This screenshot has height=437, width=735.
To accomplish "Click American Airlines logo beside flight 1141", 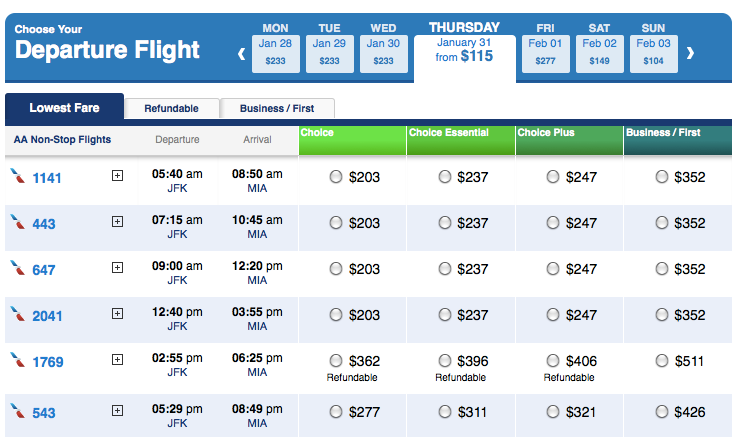I will 16,176.
